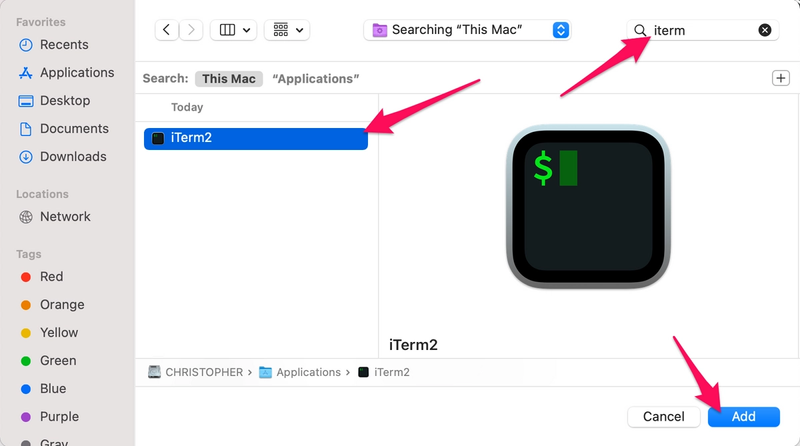The width and height of the screenshot is (800, 446).
Task: Click the group-by grid icon
Action: click(281, 30)
